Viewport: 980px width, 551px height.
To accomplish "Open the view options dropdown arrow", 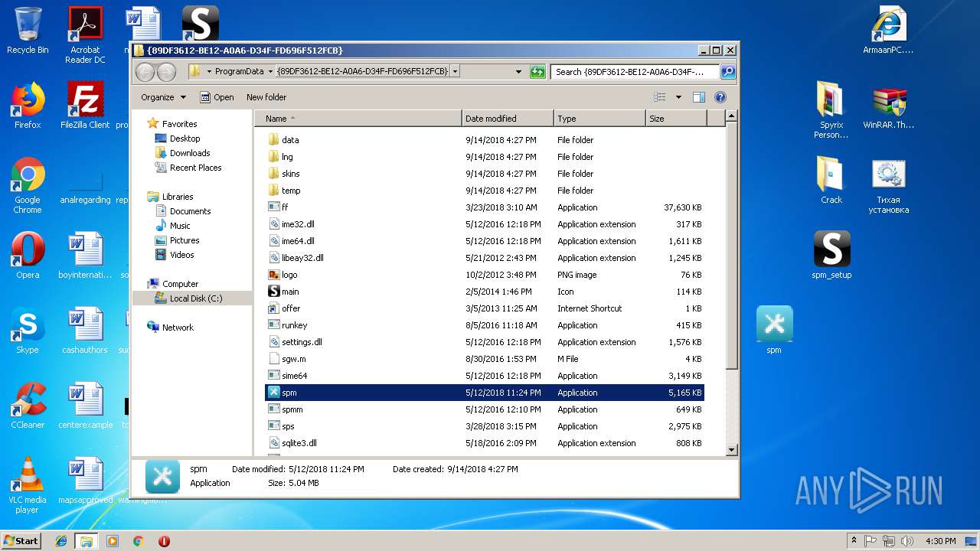I will coord(678,97).
